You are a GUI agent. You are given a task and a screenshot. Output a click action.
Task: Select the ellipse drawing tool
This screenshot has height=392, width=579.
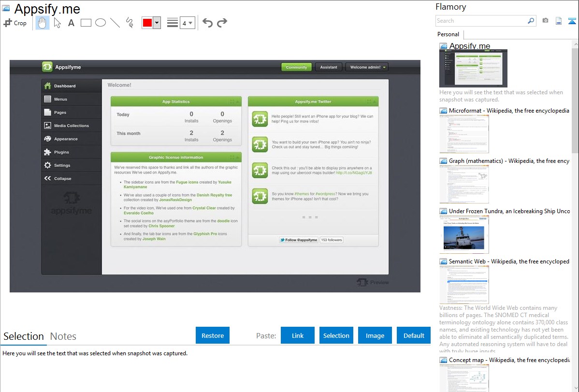pyautogui.click(x=101, y=23)
